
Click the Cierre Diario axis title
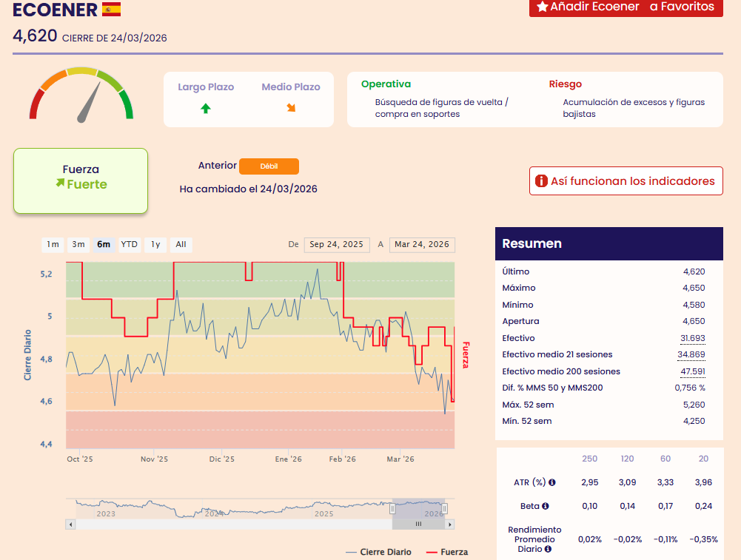coord(28,355)
